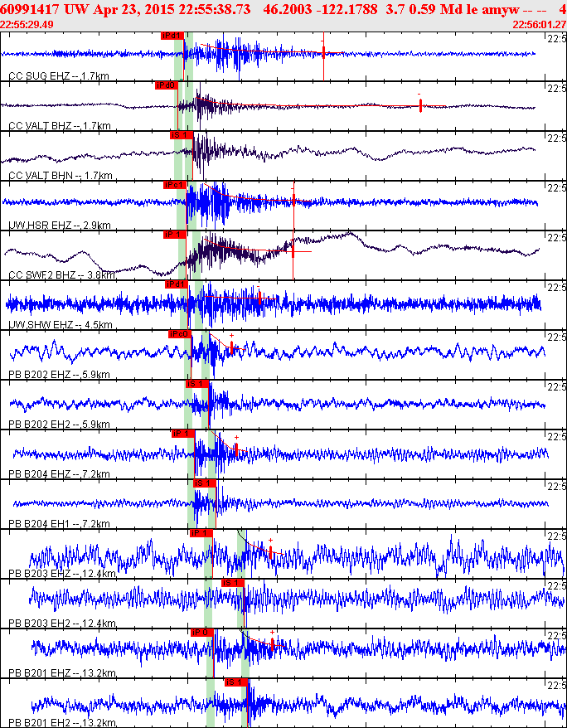Click the coda end marker on UW SHW EHZ trace
567x728 pixels.
(259, 297)
